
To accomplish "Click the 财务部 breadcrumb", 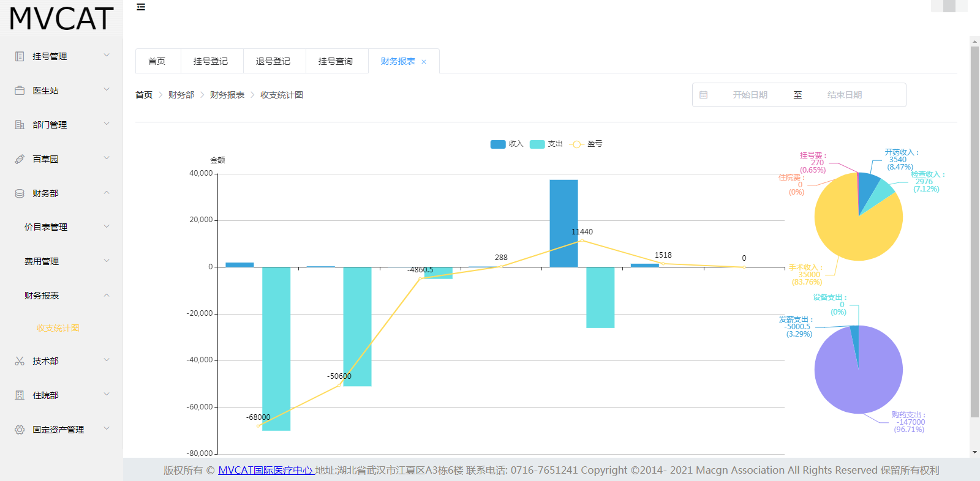I will (181, 95).
